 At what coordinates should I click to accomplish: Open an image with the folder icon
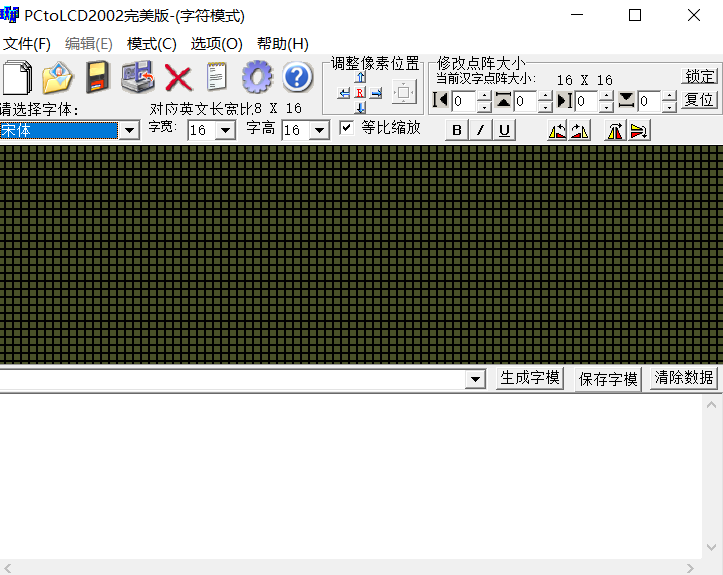click(58, 77)
